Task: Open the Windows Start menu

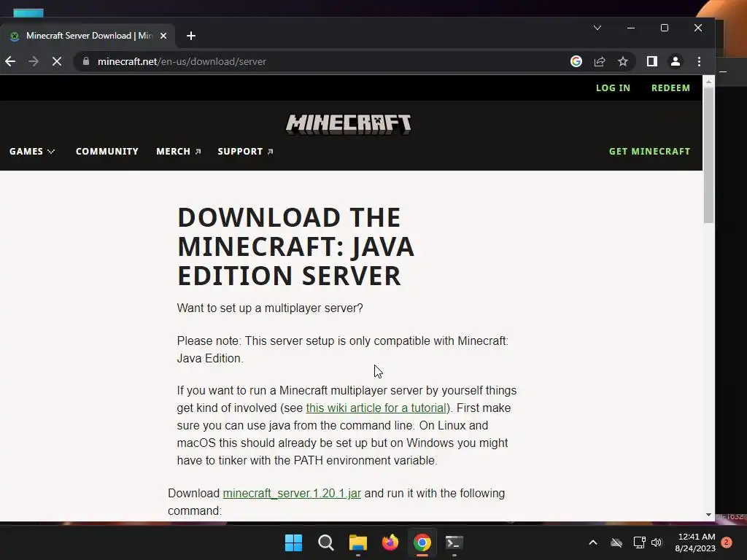Action: 293,542
